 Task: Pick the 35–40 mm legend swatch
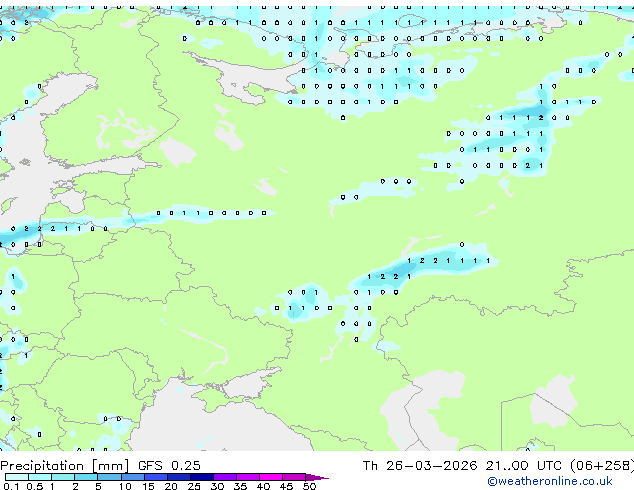pos(248,477)
